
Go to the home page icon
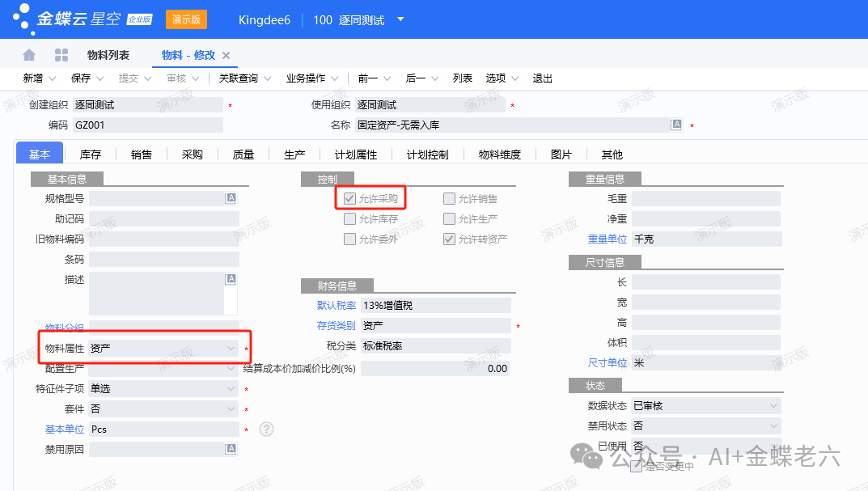[x=29, y=55]
